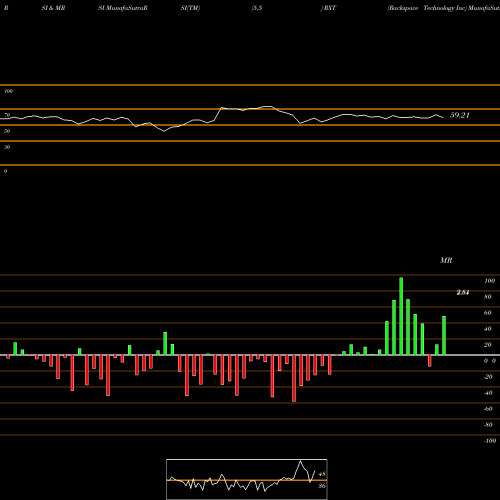Open the mini RSI overview chart thumbnail

[x=247, y=479]
